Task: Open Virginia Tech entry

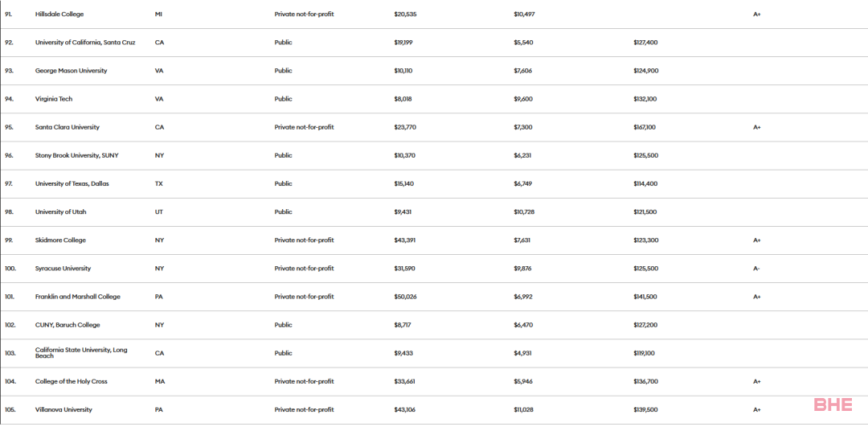Action: [x=54, y=99]
